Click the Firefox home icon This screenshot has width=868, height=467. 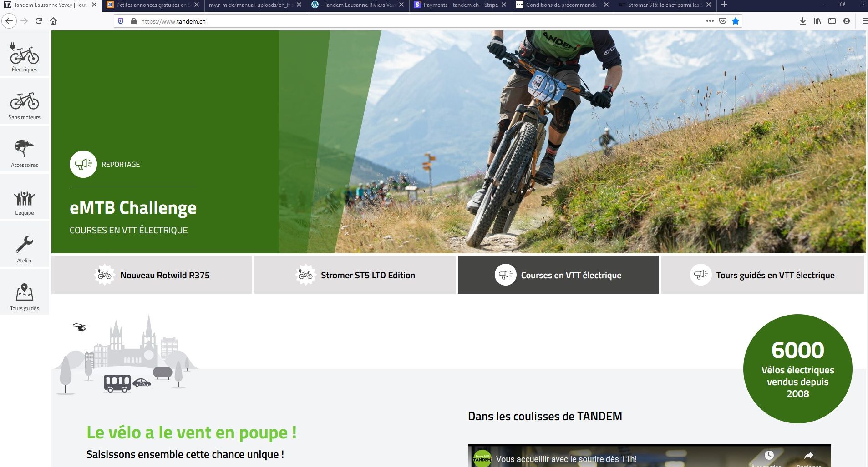pos(53,21)
